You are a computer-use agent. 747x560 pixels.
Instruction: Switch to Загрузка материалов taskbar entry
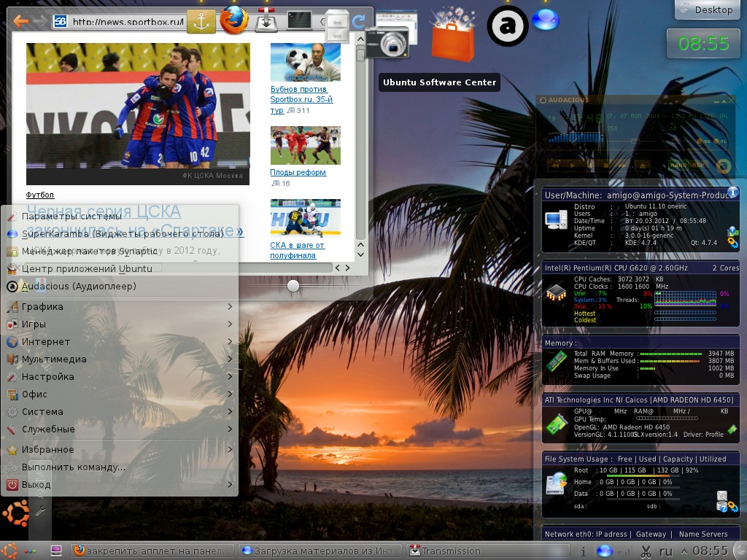pos(321,551)
